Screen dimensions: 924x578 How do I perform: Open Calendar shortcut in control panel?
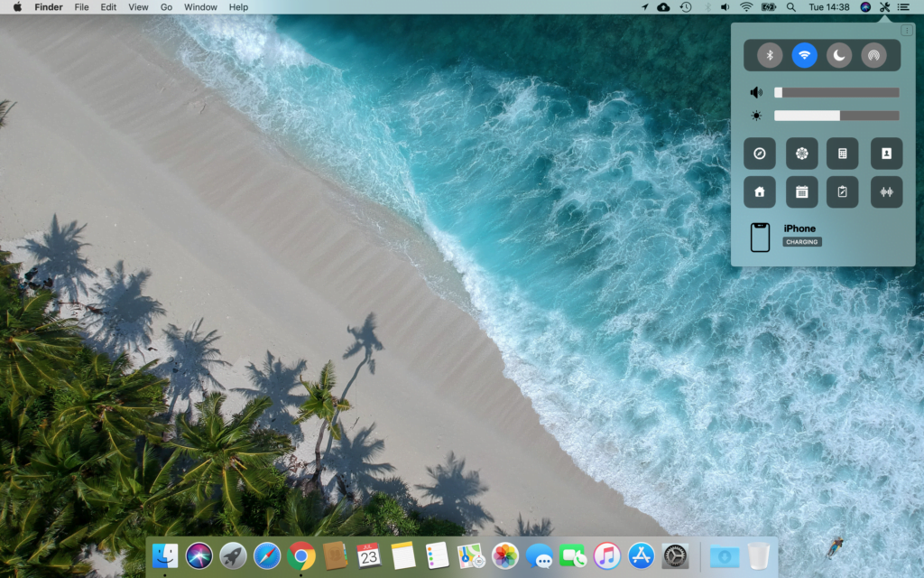(801, 191)
